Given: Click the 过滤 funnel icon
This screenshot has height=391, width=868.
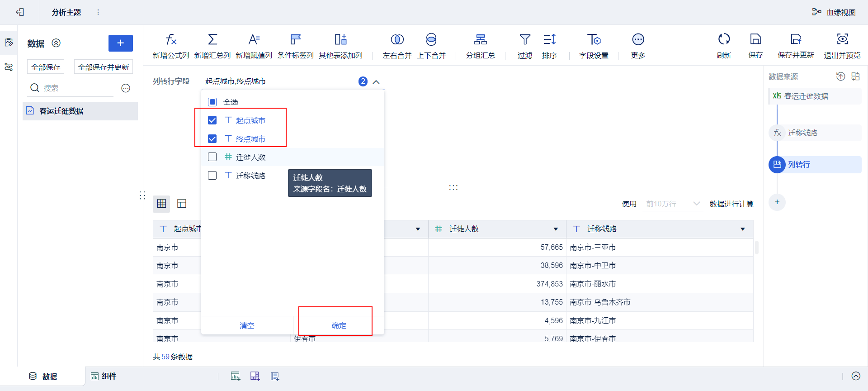Looking at the screenshot, I should coord(525,40).
